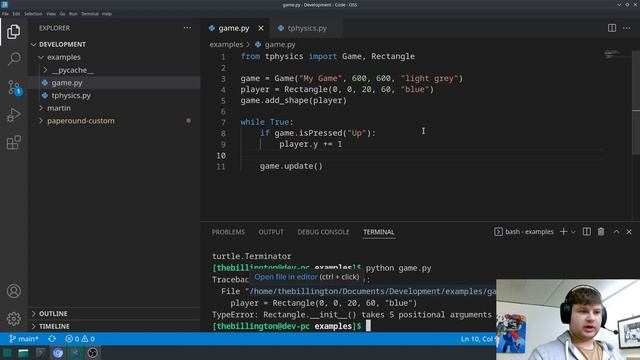The width and height of the screenshot is (640, 360).
Task: Open the Explorer view in activity bar
Action: point(13,31)
